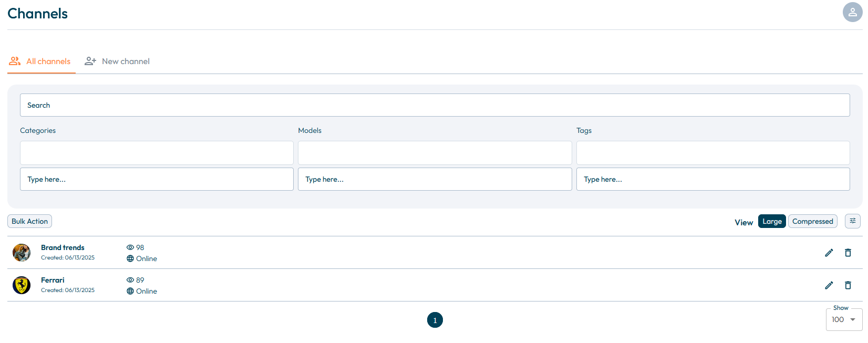Click the Ferrari logo thumbnail
Image resolution: width=868 pixels, height=343 pixels.
tap(22, 285)
